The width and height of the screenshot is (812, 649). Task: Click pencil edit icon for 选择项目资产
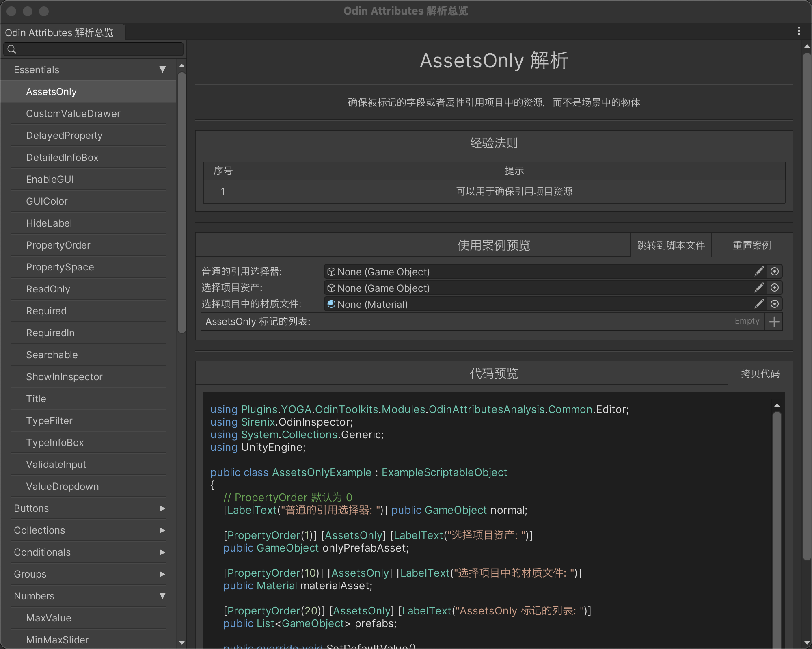[x=759, y=288]
